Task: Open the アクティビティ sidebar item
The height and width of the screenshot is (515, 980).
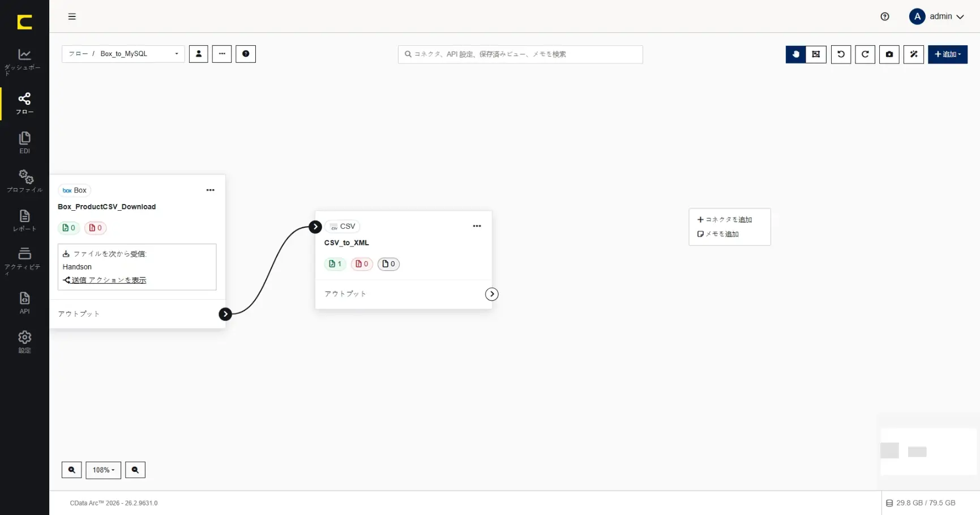Action: tap(24, 261)
